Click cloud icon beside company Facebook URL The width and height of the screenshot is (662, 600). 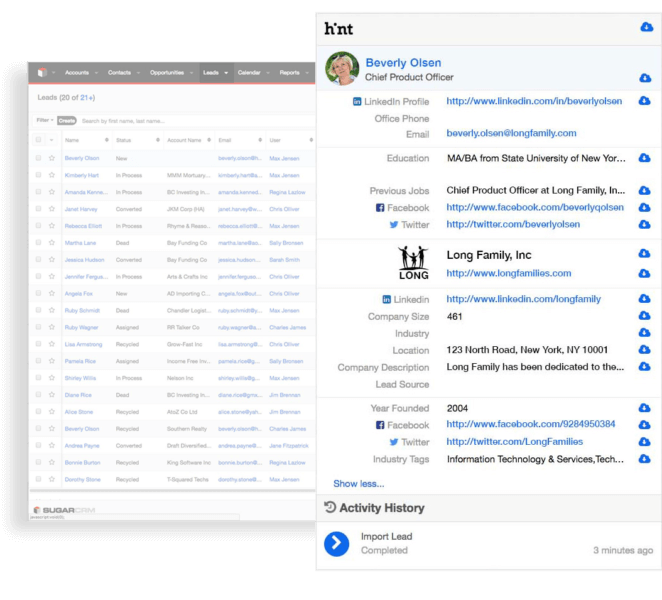coord(644,425)
